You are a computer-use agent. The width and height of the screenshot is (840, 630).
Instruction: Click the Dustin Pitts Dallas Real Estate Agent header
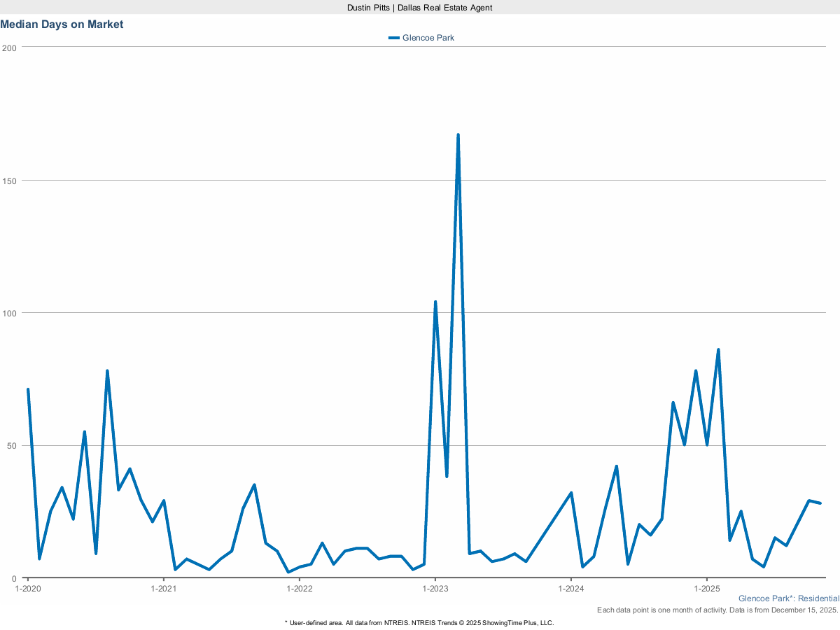(x=419, y=8)
